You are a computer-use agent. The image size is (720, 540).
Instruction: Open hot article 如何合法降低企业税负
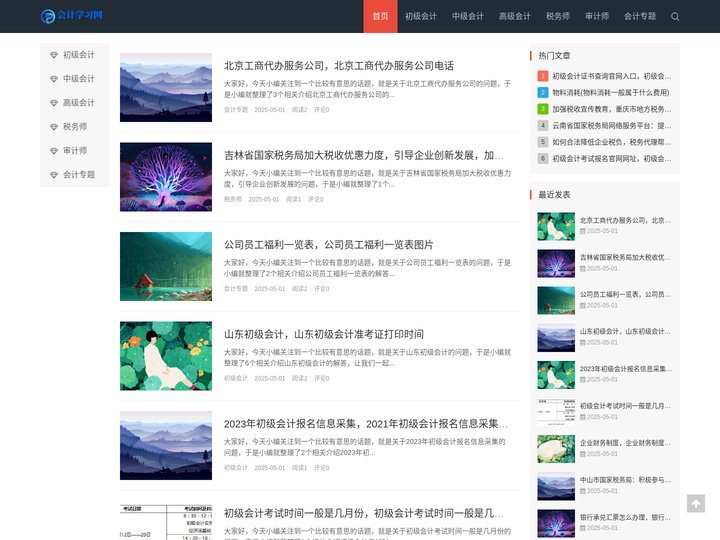[x=612, y=142]
